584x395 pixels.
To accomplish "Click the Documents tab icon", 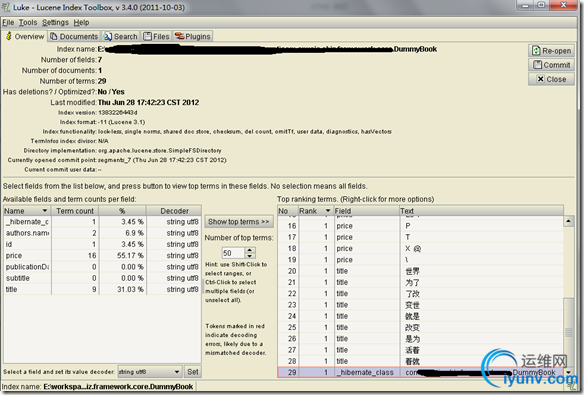I will 54,36.
